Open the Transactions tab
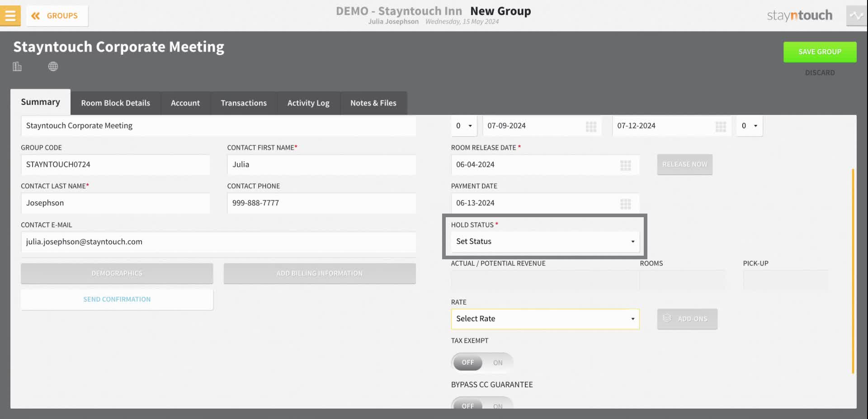Image resolution: width=868 pixels, height=419 pixels. point(244,103)
